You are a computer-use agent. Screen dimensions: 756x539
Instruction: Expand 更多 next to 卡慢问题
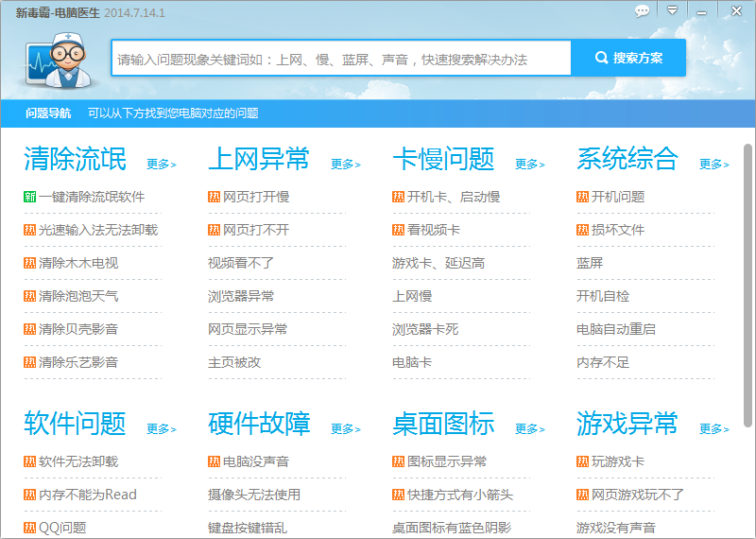[530, 165]
